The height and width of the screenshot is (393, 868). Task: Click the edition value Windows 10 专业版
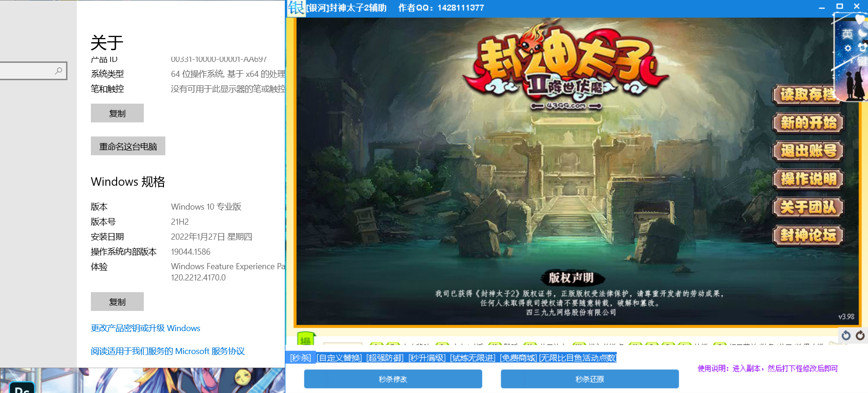pyautogui.click(x=206, y=207)
